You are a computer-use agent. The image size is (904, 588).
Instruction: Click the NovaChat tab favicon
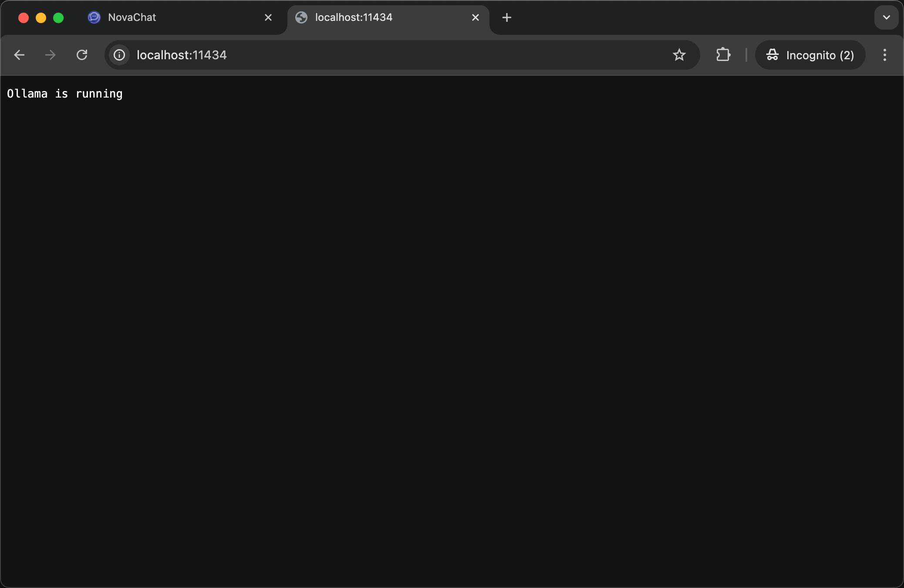pos(94,17)
